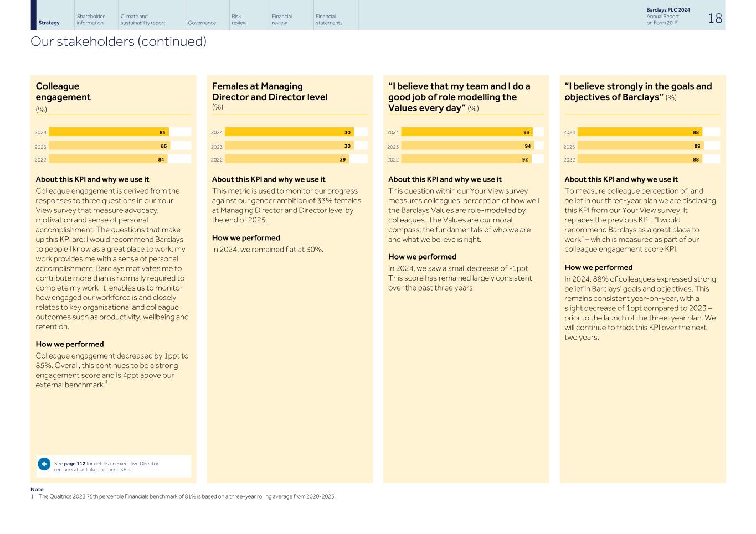
Task: Open the Financial review tab
Action: tap(281, 19)
